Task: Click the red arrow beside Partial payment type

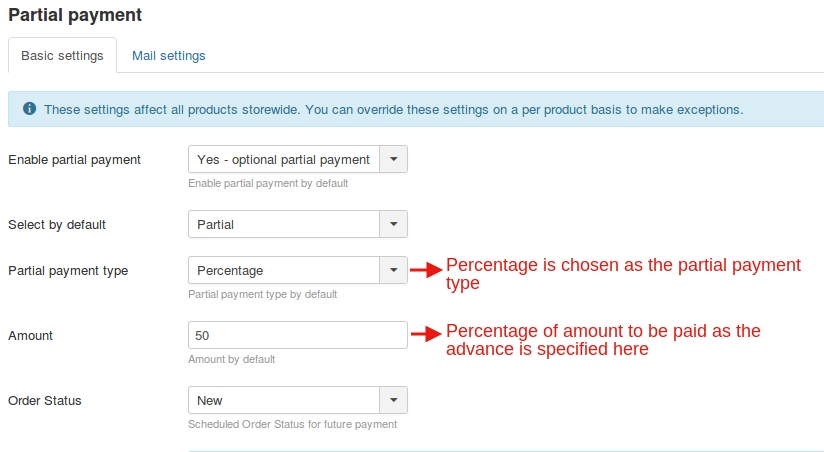Action: coord(427,269)
